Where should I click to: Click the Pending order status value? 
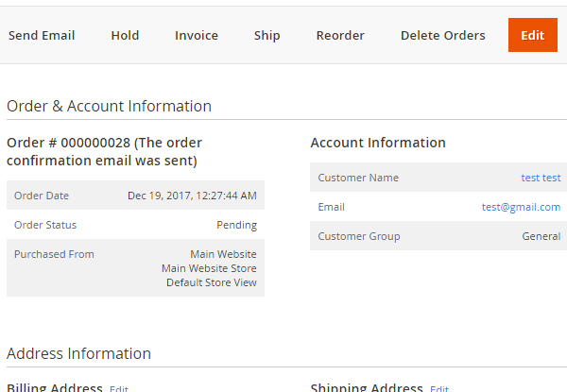tap(236, 225)
